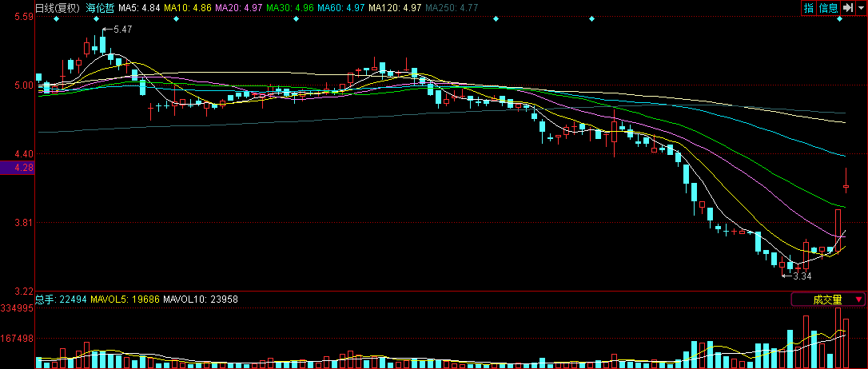Click the jump-to-latest arrow icon
This screenshot has width=868, height=369.
tap(847, 8)
